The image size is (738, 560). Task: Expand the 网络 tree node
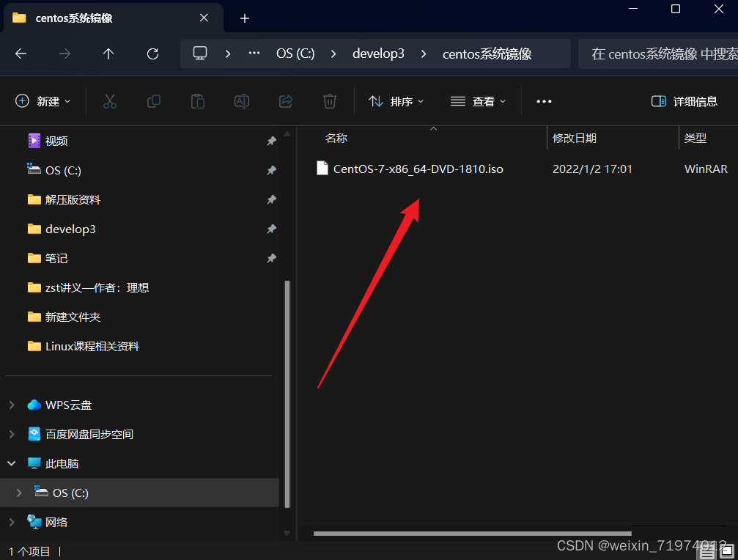pos(12,522)
